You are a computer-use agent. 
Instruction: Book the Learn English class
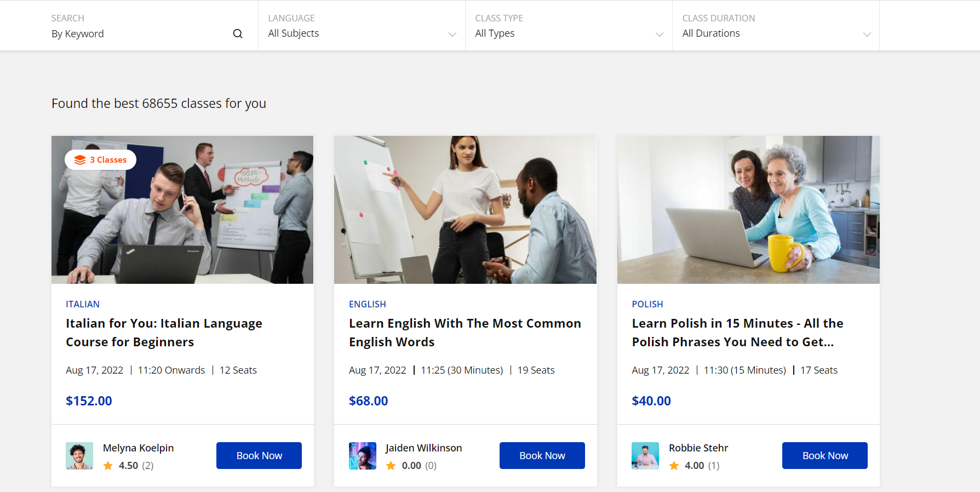click(542, 456)
